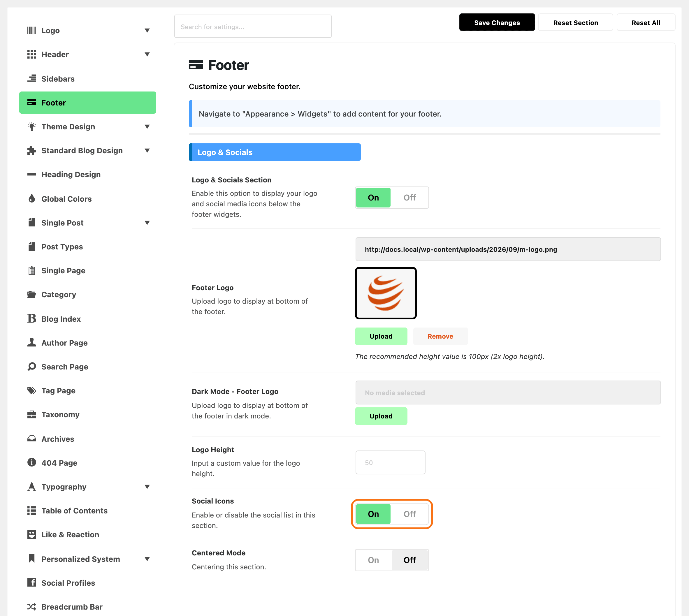The image size is (689, 616).
Task: Click the Reset All button
Action: click(x=646, y=22)
